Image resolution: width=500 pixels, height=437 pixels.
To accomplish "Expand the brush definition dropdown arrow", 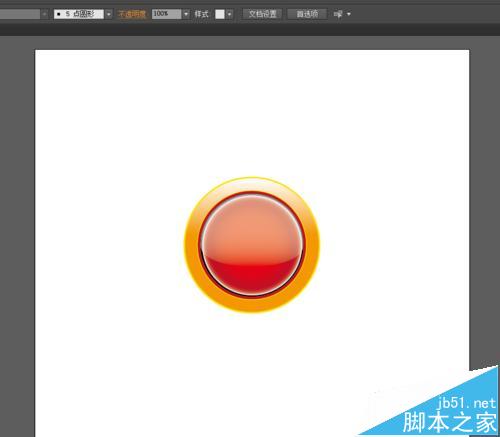I will 109,14.
